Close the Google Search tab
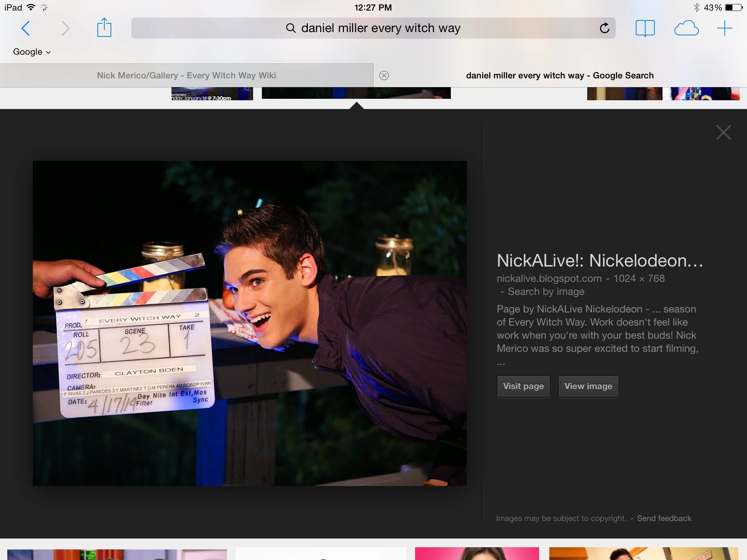This screenshot has height=560, width=747. click(x=384, y=75)
